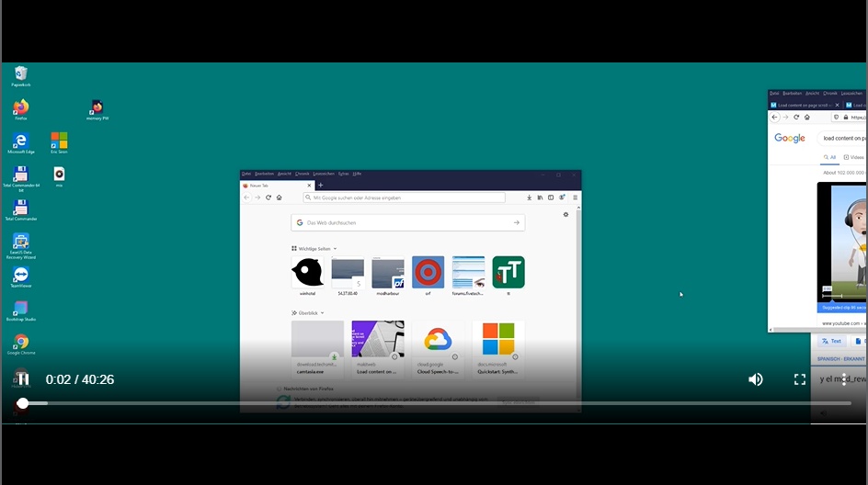This screenshot has width=868, height=485.
Task: Open the Firefox hamburger menu
Action: click(x=576, y=197)
